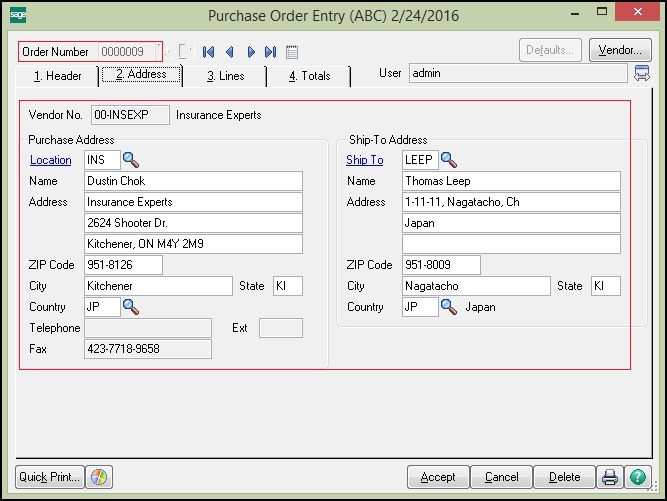Open the Lines tab
Viewport: 667px width, 501px height.
pyautogui.click(x=224, y=75)
